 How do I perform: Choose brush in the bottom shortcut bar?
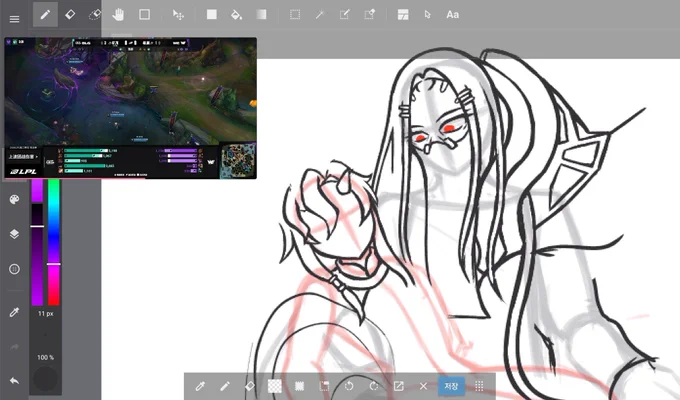point(225,386)
